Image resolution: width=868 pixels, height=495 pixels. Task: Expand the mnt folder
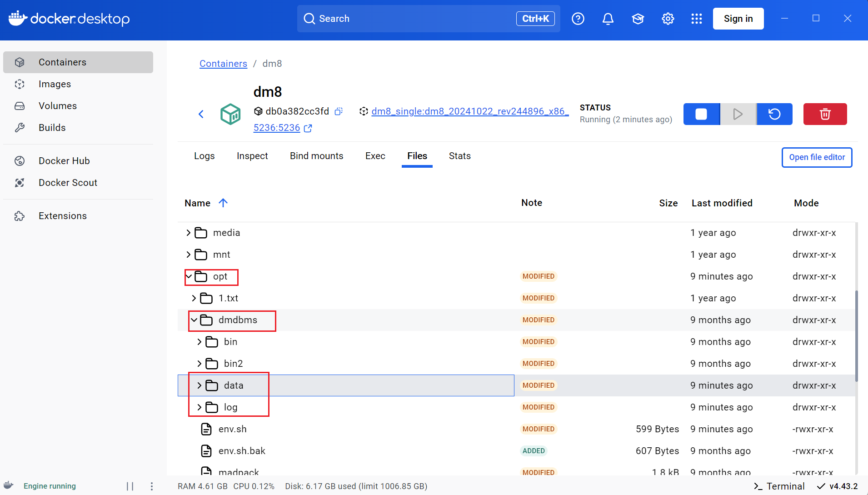[188, 255]
